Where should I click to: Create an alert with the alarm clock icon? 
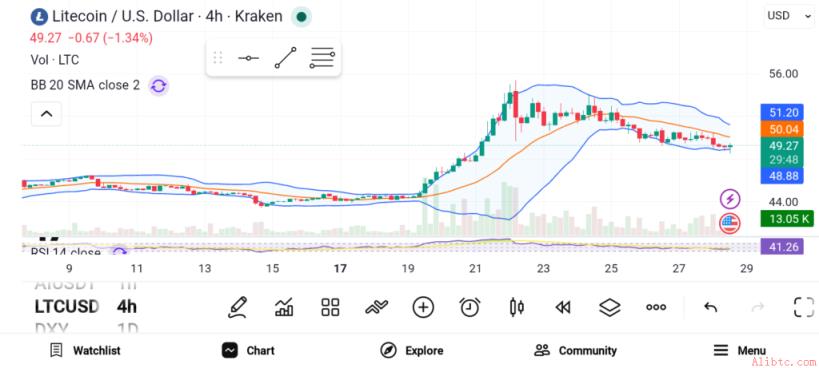pyautogui.click(x=470, y=307)
